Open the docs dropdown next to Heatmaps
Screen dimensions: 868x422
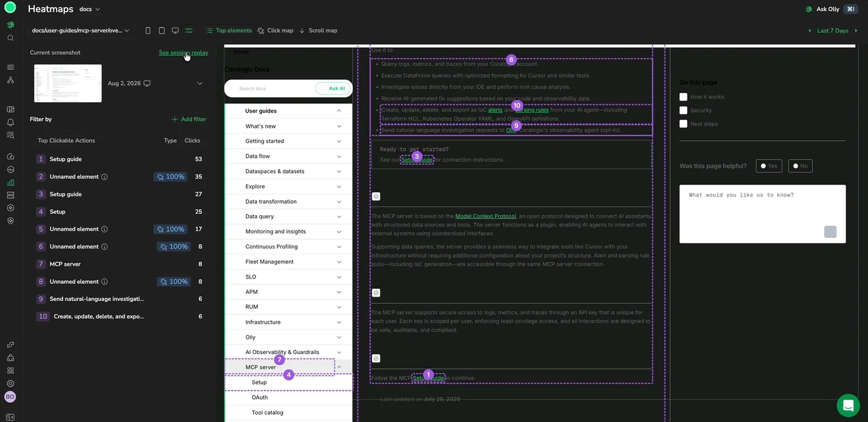[x=90, y=9]
